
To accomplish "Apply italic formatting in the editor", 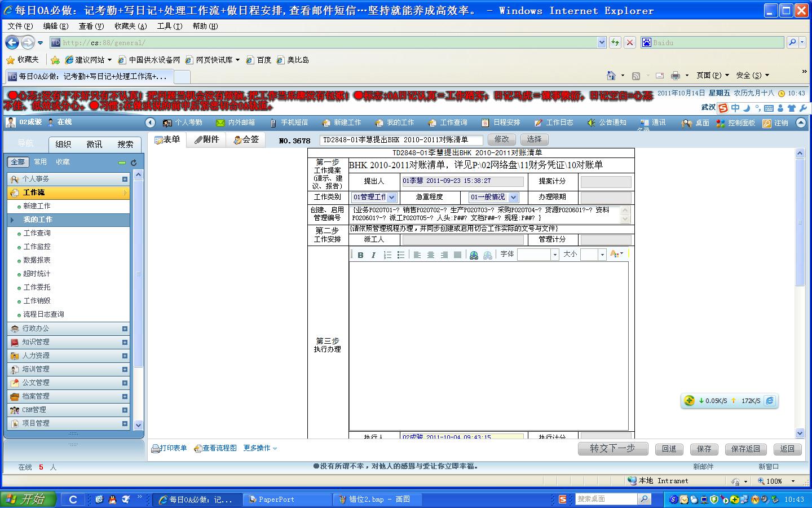I will click(x=373, y=255).
